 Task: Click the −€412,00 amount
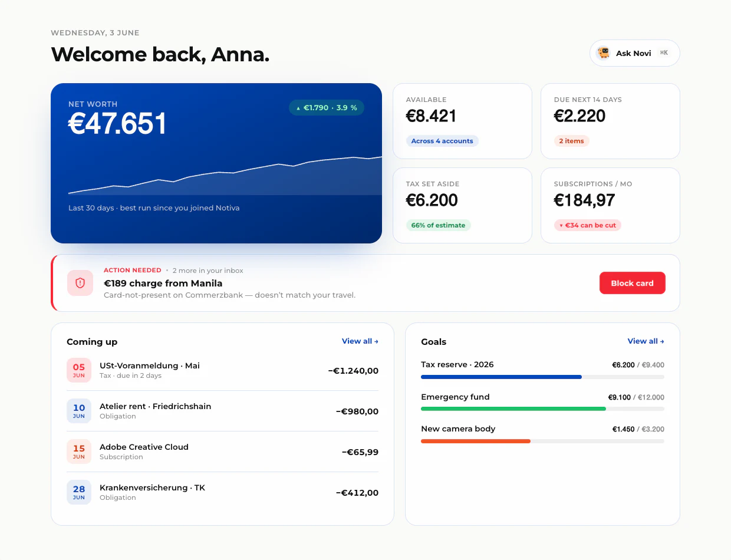[357, 493]
